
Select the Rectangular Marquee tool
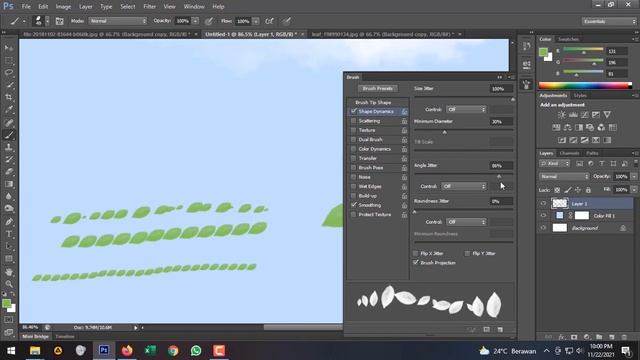9,60
